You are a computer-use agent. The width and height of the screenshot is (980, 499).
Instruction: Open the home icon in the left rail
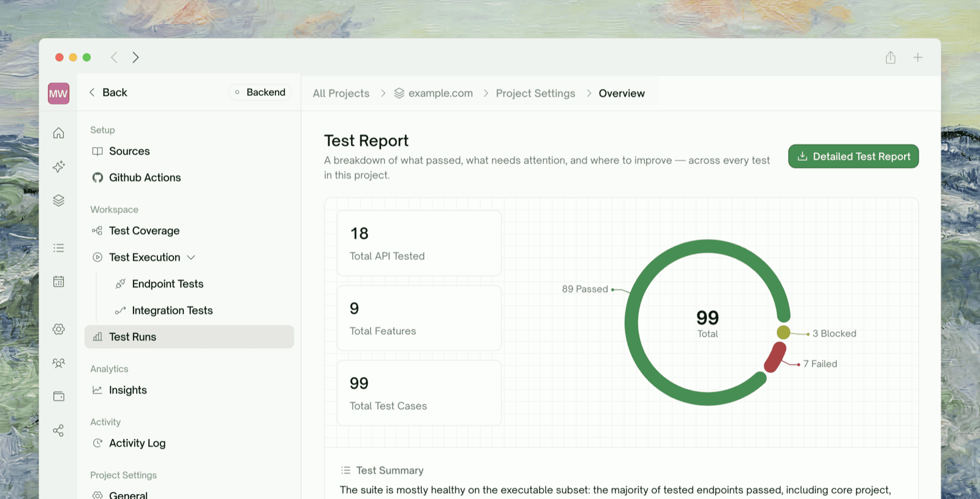tap(59, 133)
